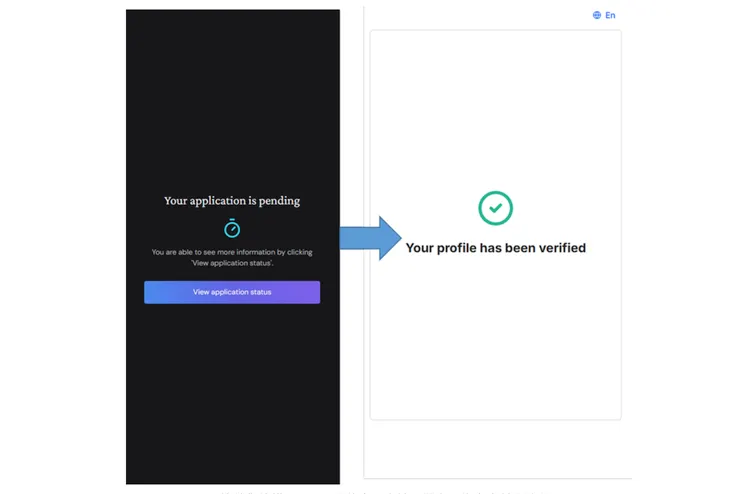Click the stopwatch pending icon
This screenshot has height=494, width=740.
point(232,227)
